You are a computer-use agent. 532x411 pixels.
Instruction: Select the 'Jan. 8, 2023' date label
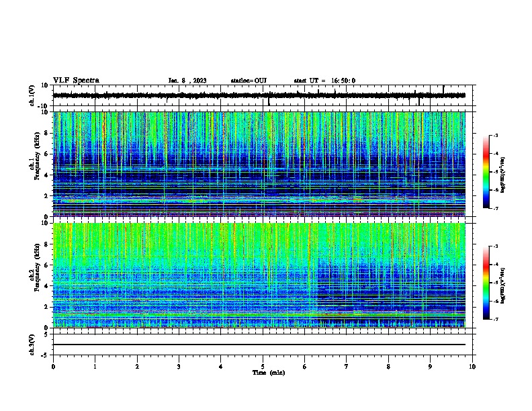[x=187, y=81]
